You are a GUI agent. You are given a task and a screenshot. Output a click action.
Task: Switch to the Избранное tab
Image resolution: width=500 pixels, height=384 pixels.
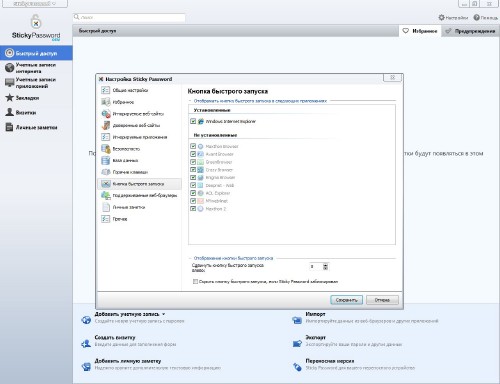pos(420,31)
